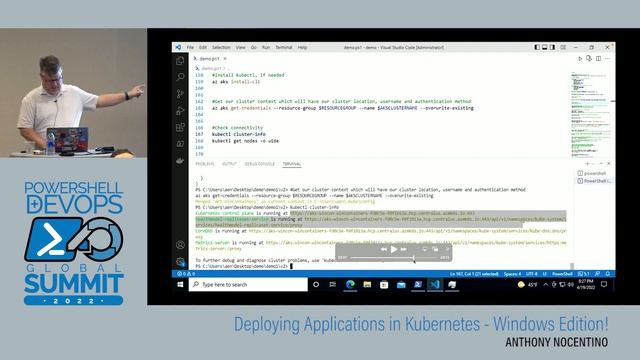Split the editor to the right
The height and width of the screenshot is (360, 640).
(598, 59)
